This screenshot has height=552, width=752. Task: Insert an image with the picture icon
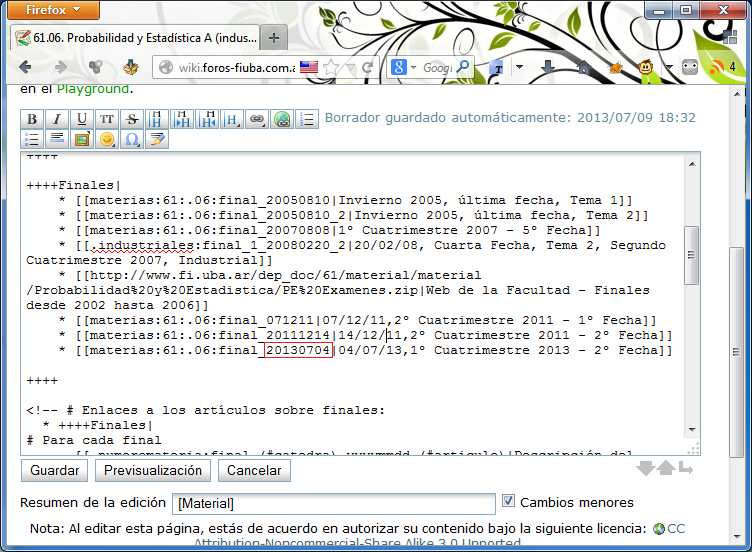(x=82, y=140)
